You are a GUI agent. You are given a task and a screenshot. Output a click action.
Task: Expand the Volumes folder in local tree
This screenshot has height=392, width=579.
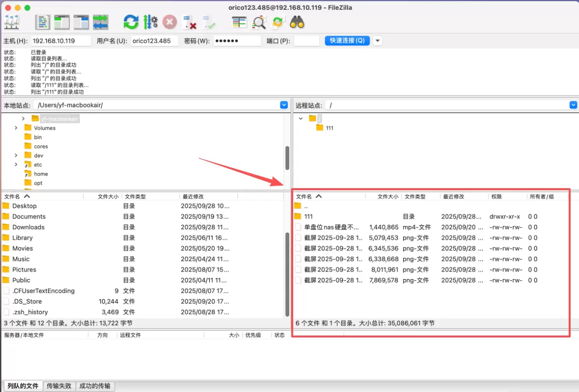pos(16,128)
